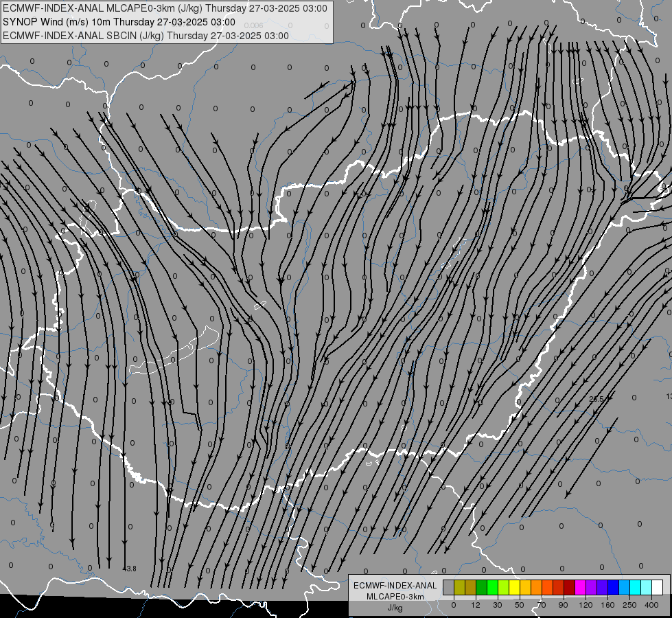672x618 pixels.
Task: Select the magenta legend color swatch
Action: (x=581, y=587)
